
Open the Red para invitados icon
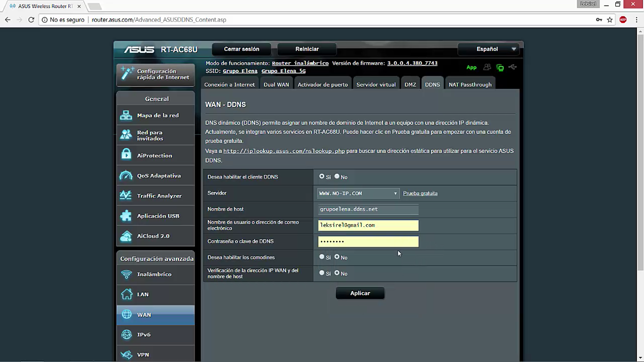pos(126,135)
